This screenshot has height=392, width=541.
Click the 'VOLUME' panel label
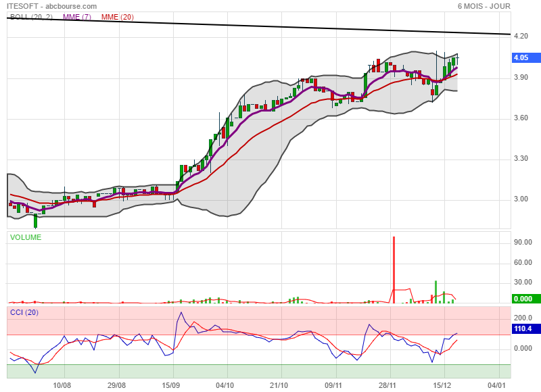26,237
